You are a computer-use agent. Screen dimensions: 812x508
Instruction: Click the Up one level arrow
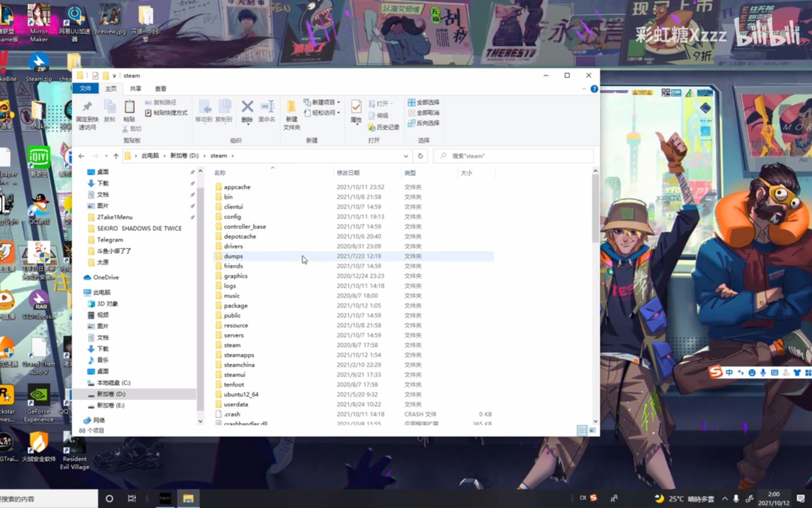(116, 156)
